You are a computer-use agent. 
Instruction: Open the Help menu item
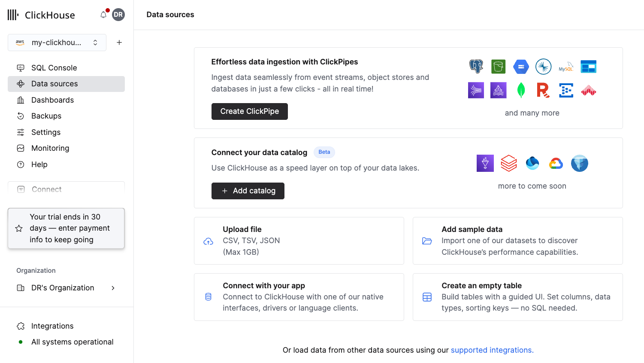click(66, 165)
